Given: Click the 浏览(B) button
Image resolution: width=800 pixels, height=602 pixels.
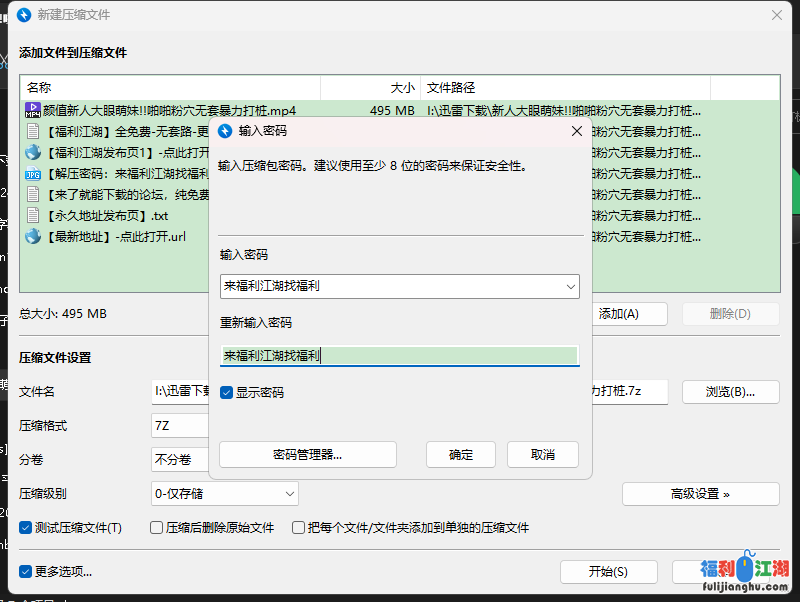Looking at the screenshot, I should pos(730,392).
